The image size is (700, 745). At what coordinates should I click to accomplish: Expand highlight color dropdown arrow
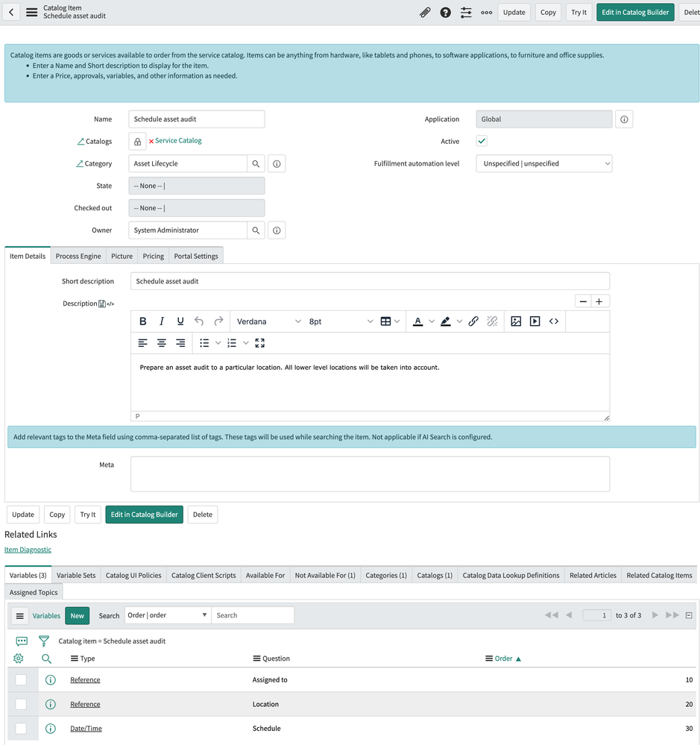[459, 321]
